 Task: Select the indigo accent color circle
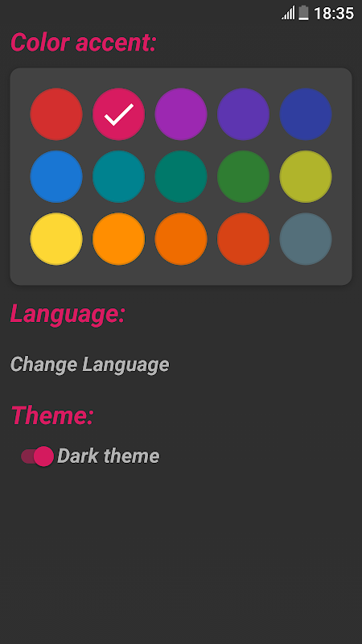[x=306, y=114]
